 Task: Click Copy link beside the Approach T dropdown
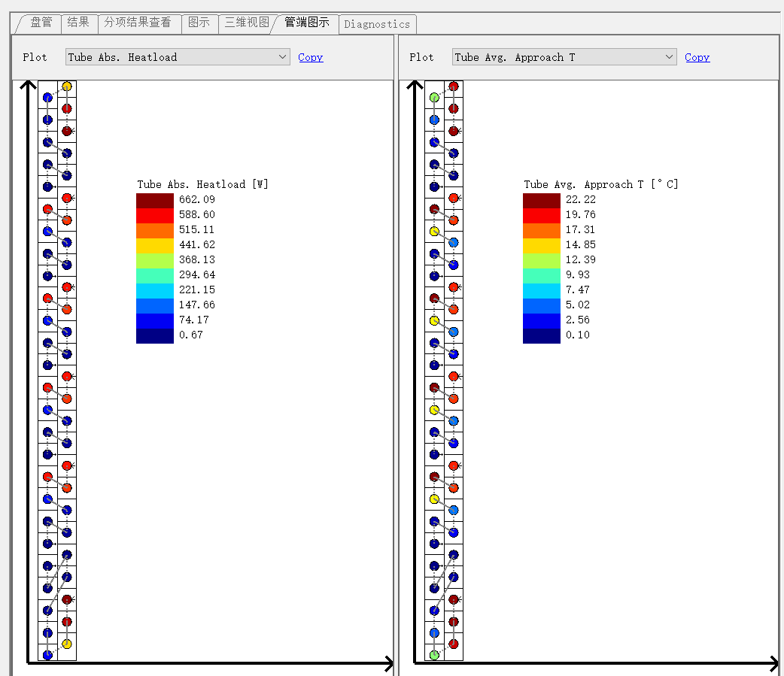tap(697, 57)
